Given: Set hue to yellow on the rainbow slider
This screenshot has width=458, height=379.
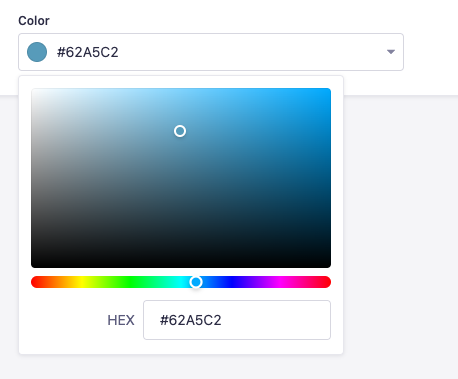Looking at the screenshot, I should click(x=81, y=282).
